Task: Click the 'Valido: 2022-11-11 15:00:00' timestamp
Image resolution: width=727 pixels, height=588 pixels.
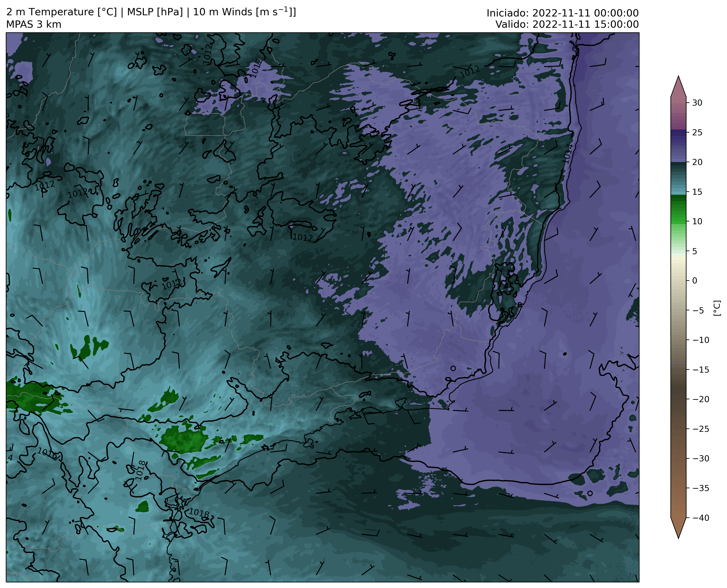Action: point(567,24)
